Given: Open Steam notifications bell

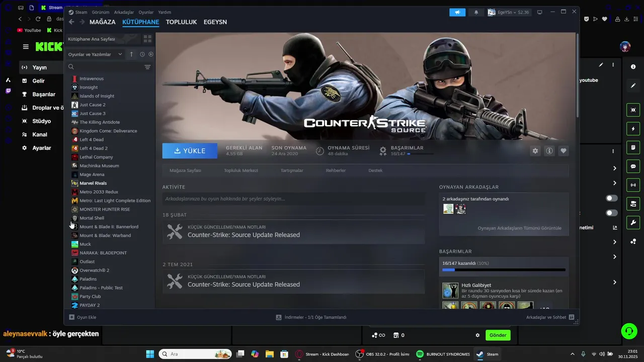Looking at the screenshot, I should tap(476, 12).
